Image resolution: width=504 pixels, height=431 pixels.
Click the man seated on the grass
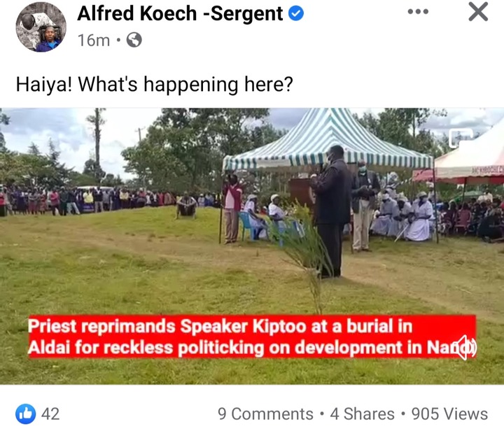tap(186, 206)
